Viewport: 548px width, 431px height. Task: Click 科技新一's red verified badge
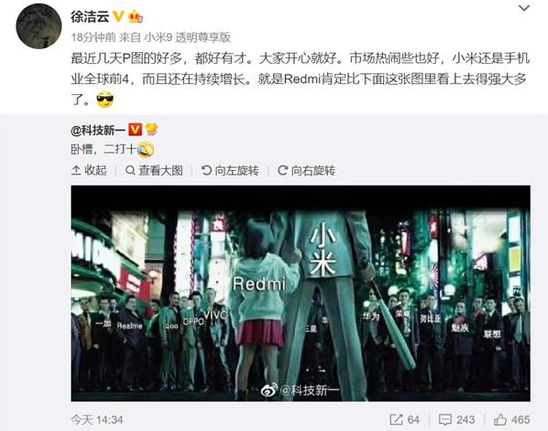(x=135, y=130)
